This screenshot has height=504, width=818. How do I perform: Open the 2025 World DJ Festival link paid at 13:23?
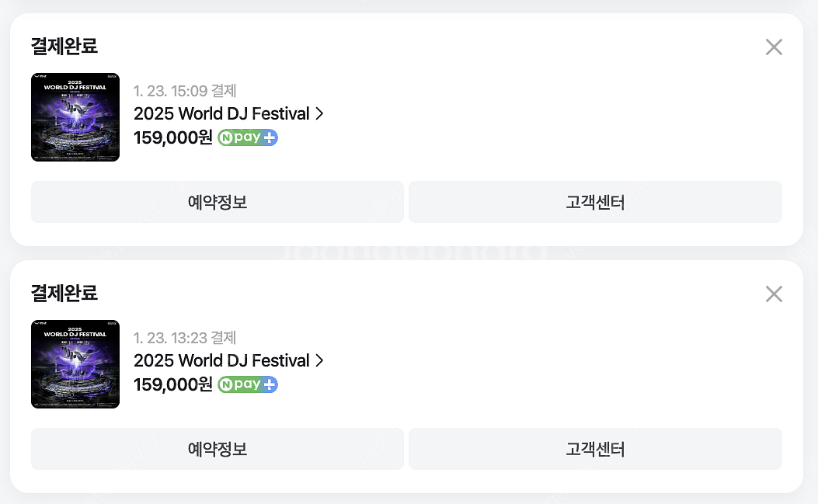[221, 361]
